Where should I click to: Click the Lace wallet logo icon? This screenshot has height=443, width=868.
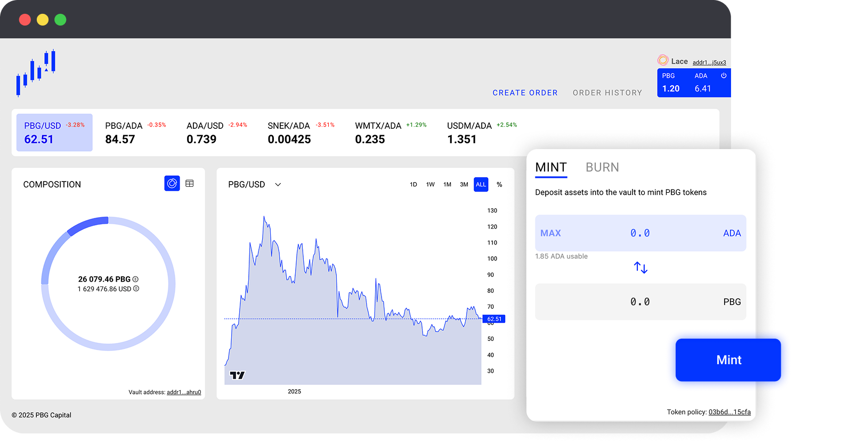(x=663, y=60)
